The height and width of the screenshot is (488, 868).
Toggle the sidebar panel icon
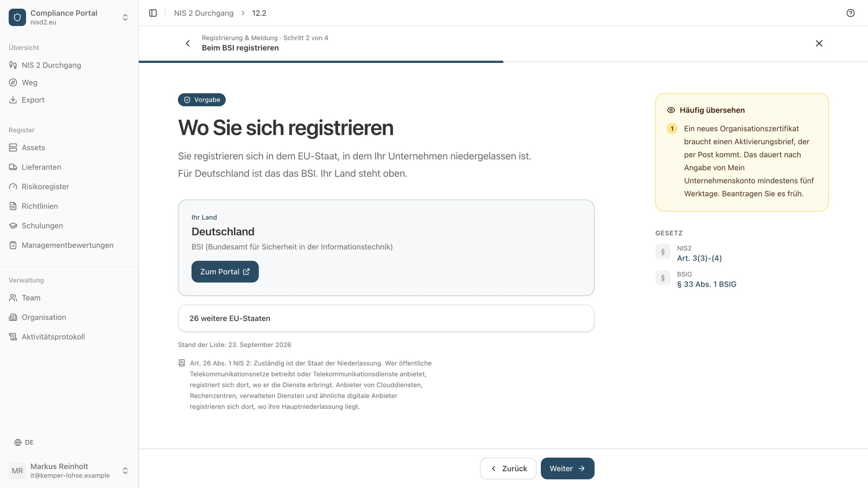(x=153, y=13)
